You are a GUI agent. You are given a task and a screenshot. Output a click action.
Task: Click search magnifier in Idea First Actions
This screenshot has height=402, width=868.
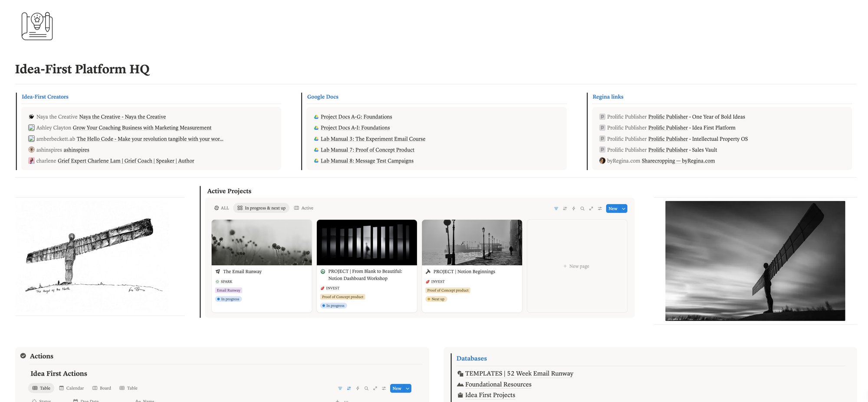click(366, 389)
